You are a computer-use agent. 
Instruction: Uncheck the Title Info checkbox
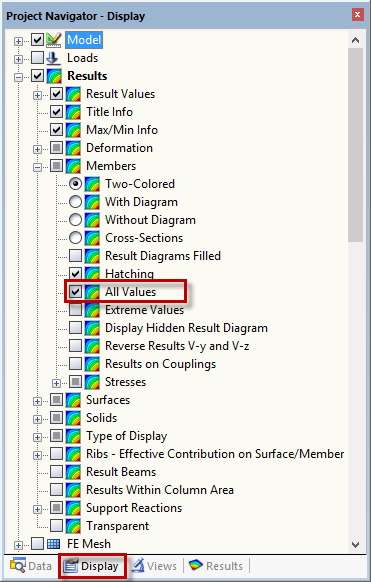point(56,112)
